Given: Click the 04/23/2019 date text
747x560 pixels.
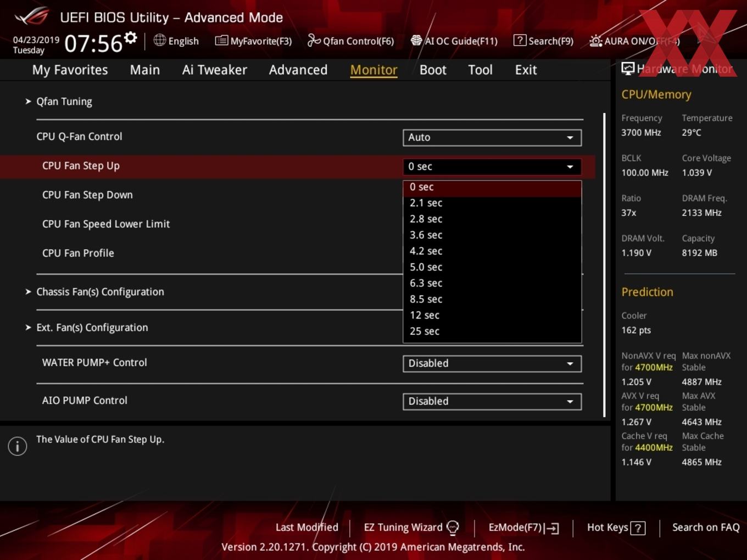Looking at the screenshot, I should (x=36, y=40).
